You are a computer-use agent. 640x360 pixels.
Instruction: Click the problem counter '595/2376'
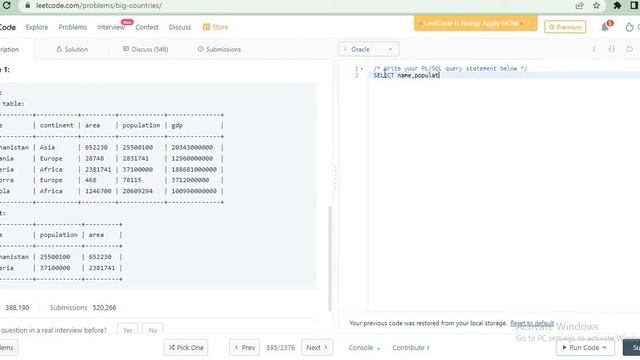[280, 348]
